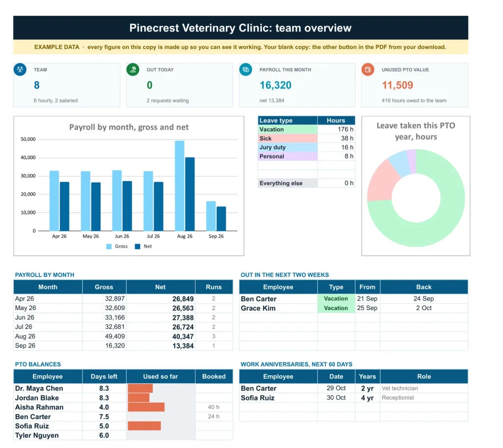Click Ben Carter's booked 24 h cell
Image resolution: width=503 pixels, height=448 pixels.
pyautogui.click(x=214, y=417)
